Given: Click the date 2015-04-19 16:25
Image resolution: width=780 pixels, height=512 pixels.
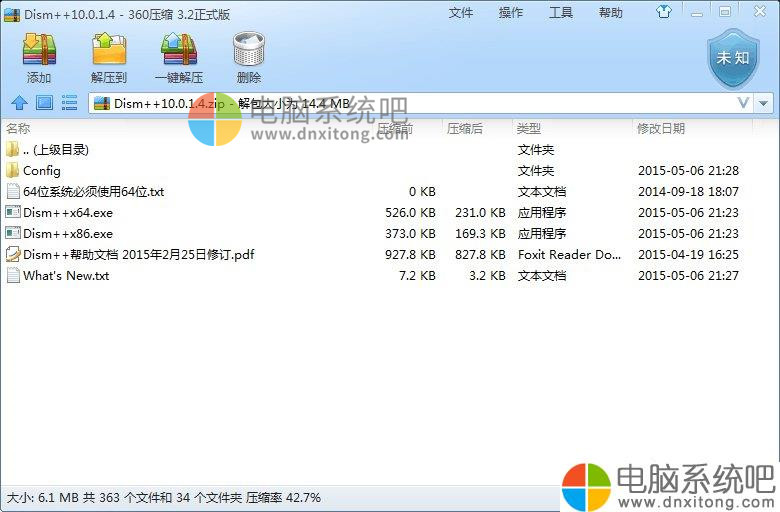Looking at the screenshot, I should 688,254.
